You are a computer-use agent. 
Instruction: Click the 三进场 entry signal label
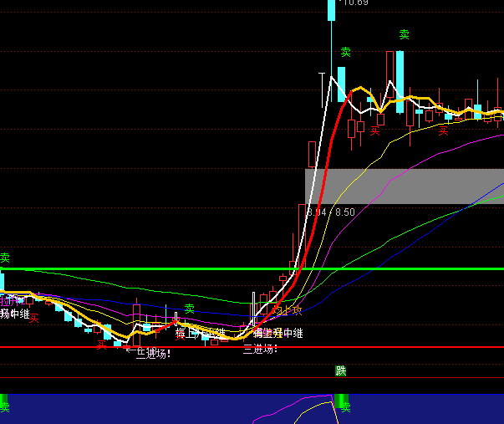point(260,349)
